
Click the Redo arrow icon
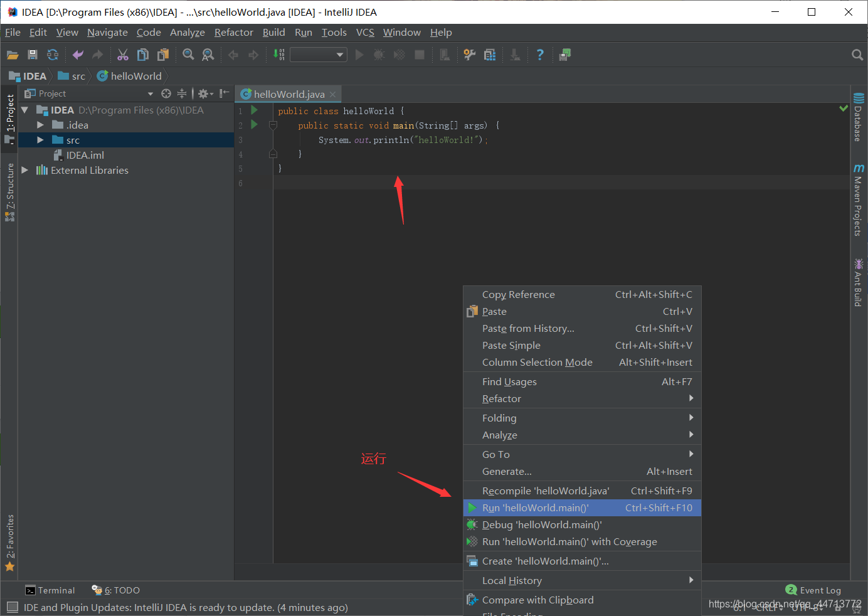(x=97, y=55)
